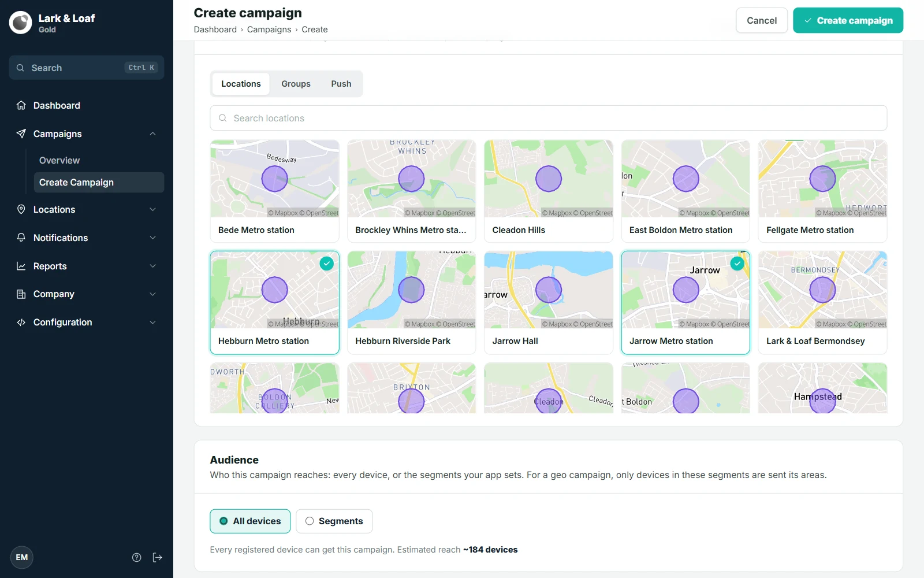Select the All devices radio option
Image resolution: width=924 pixels, height=578 pixels.
tap(250, 521)
